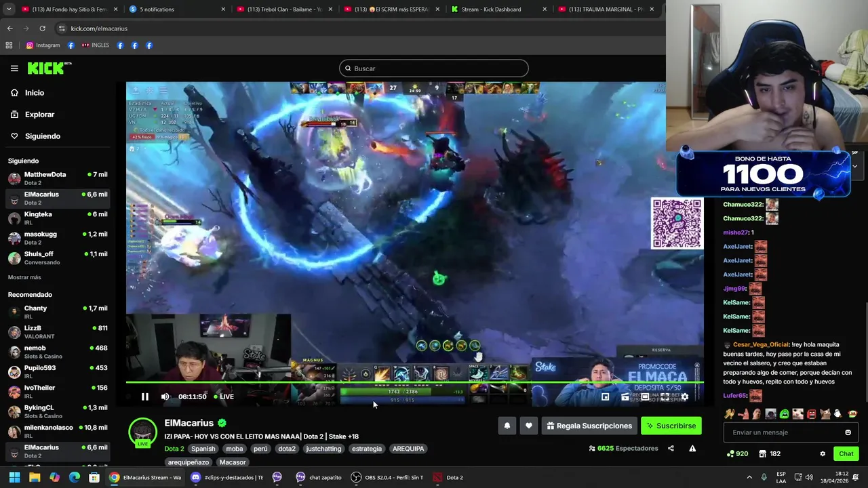Viewport: 868px width, 488px height.
Task: Click the Dota 2 category link
Action: click(x=174, y=449)
